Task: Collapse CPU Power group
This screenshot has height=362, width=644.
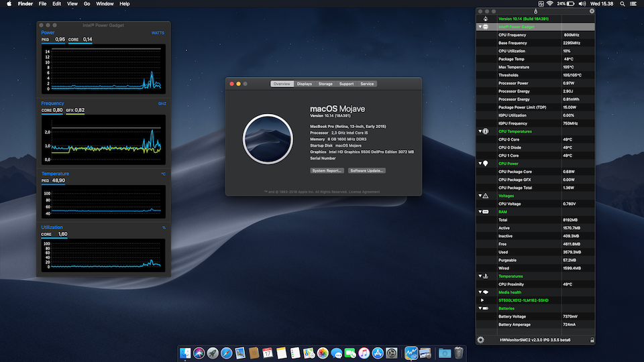Action: click(x=480, y=164)
